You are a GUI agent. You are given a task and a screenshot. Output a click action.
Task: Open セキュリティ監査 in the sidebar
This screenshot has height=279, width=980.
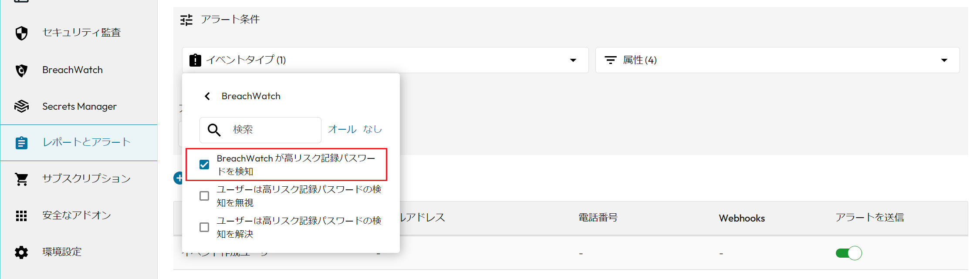[79, 33]
